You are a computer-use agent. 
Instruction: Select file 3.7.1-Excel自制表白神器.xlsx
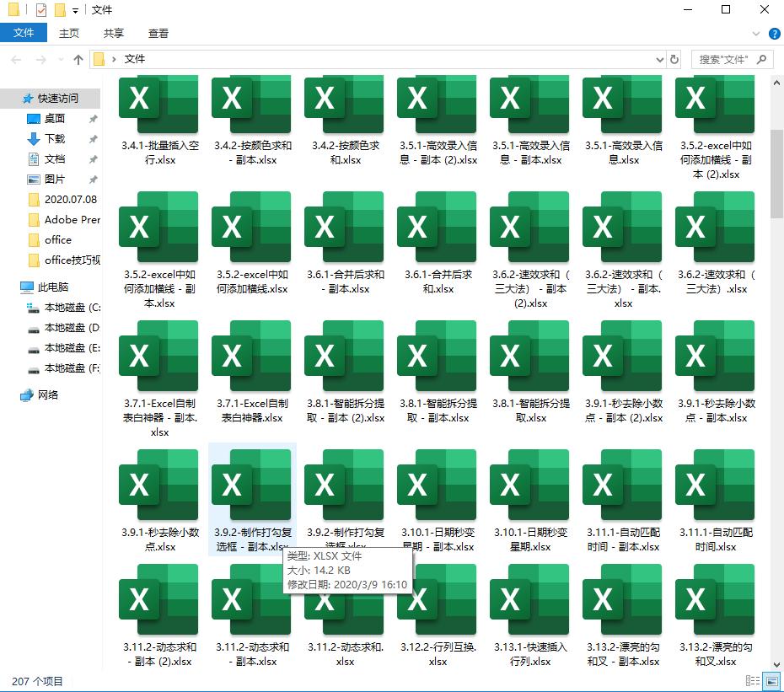[x=252, y=373]
